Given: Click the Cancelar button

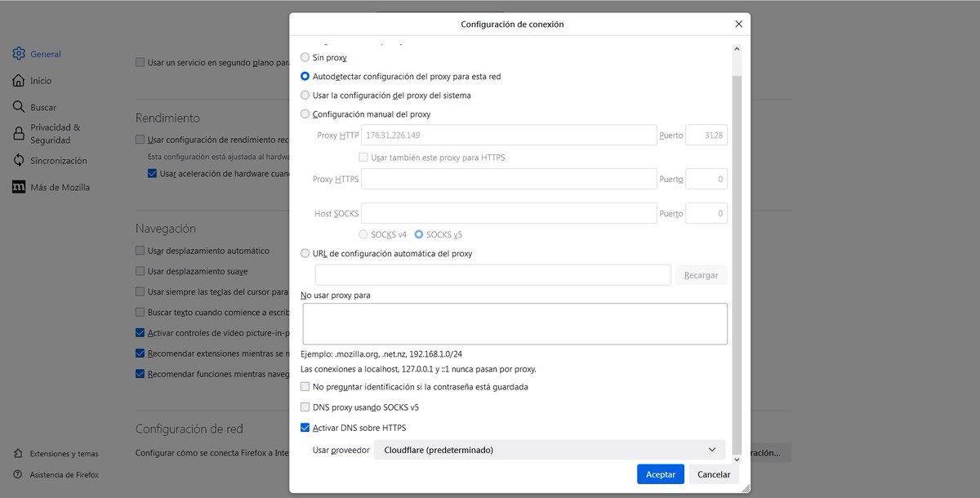Looking at the screenshot, I should point(714,474).
